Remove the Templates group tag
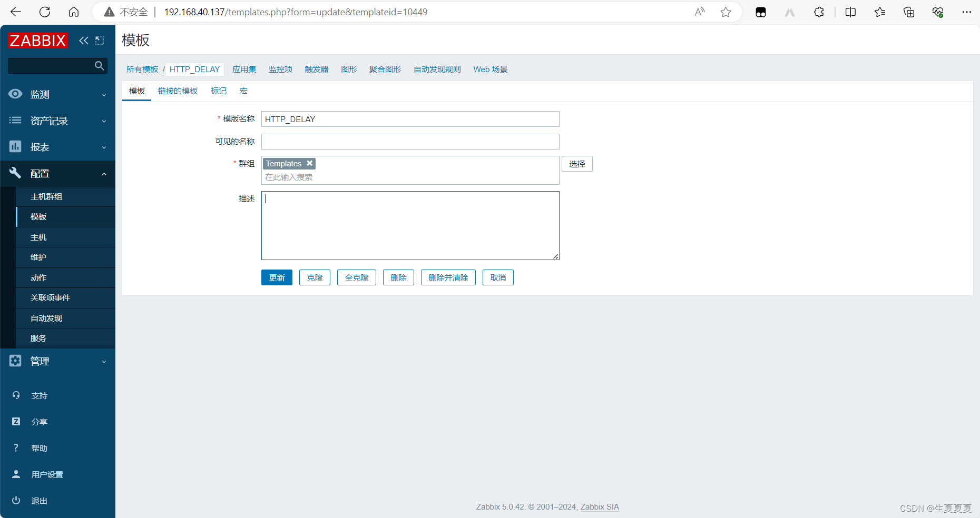Image resolution: width=980 pixels, height=518 pixels. pyautogui.click(x=310, y=163)
